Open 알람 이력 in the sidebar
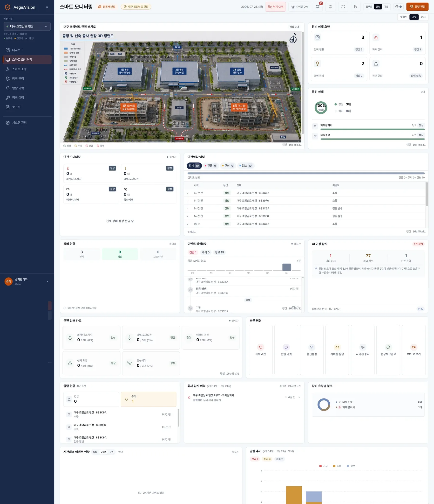Image resolution: width=434 pixels, height=504 pixels. (x=27, y=88)
